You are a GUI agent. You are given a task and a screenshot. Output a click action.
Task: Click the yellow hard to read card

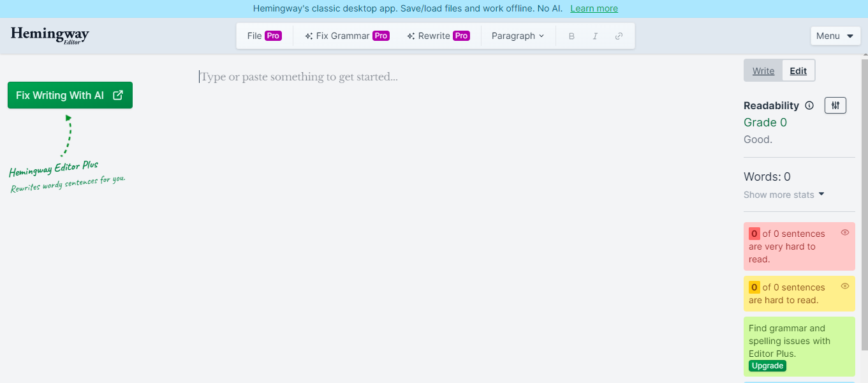(x=799, y=294)
